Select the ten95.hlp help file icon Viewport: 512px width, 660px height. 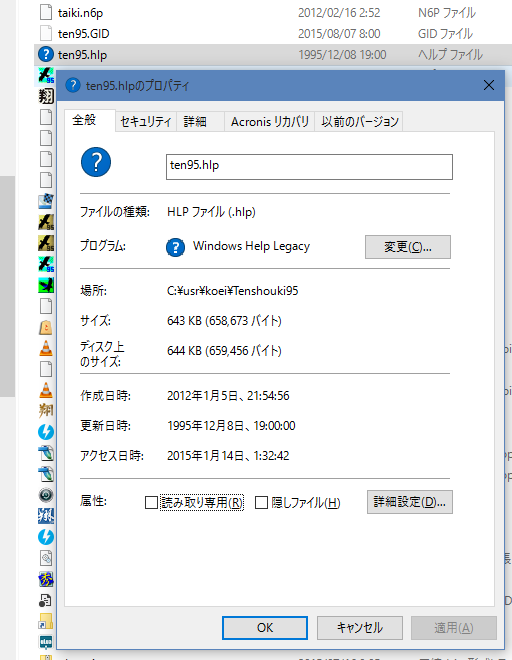(45, 54)
